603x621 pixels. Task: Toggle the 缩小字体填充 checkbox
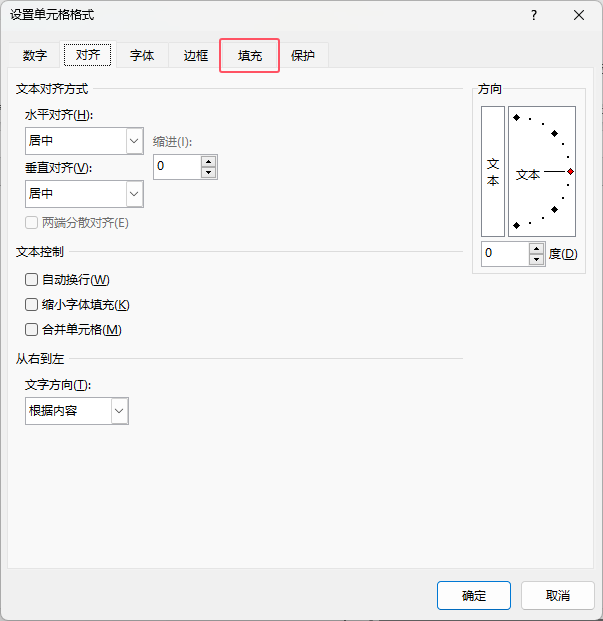click(x=32, y=305)
